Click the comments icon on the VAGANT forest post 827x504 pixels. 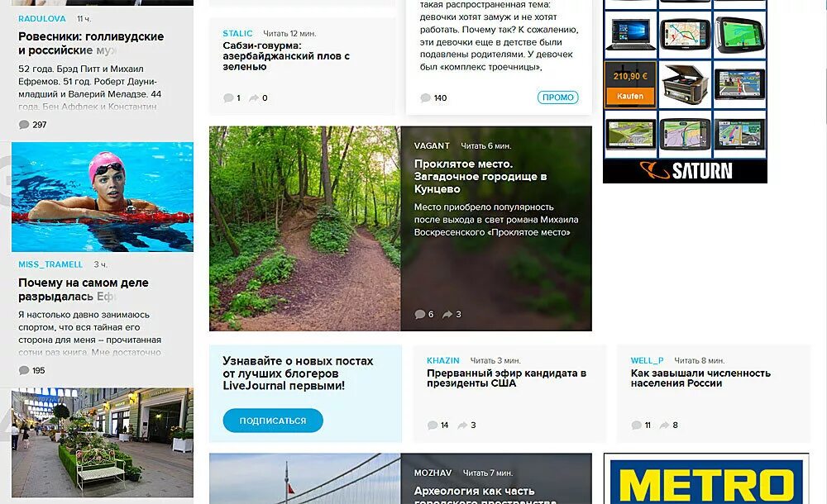pyautogui.click(x=420, y=314)
